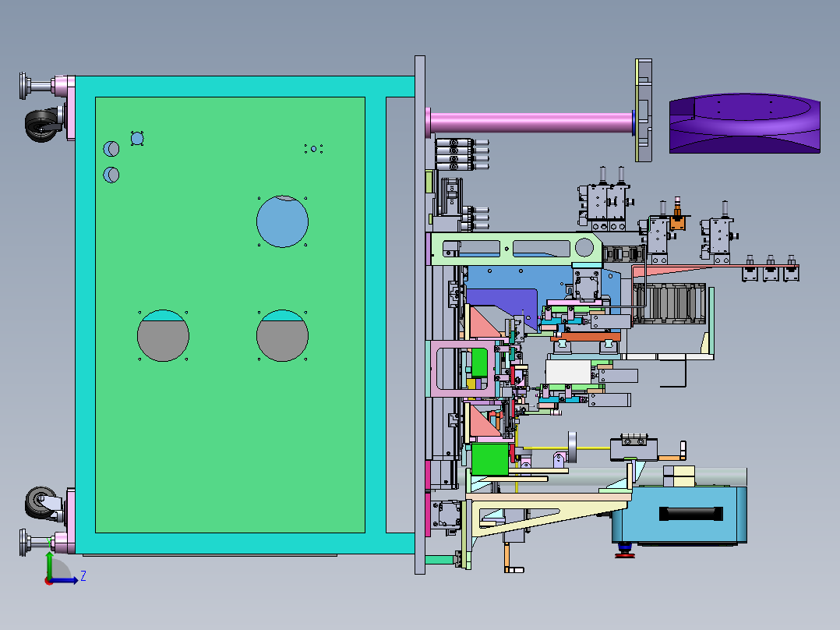The height and width of the screenshot is (630, 840).
Task: Select the tall vertical gray mounting plate
Action: point(420,315)
